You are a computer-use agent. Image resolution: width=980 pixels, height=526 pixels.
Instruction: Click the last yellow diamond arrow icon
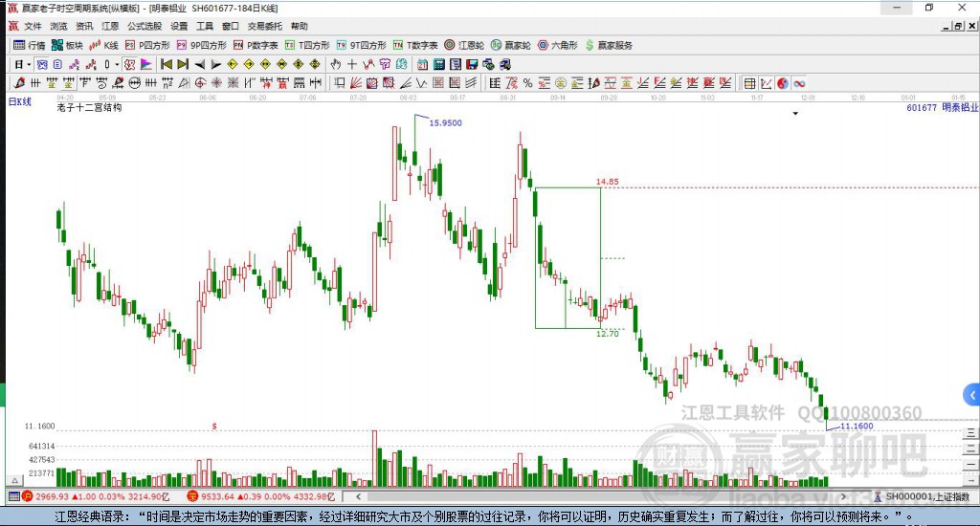click(314, 64)
